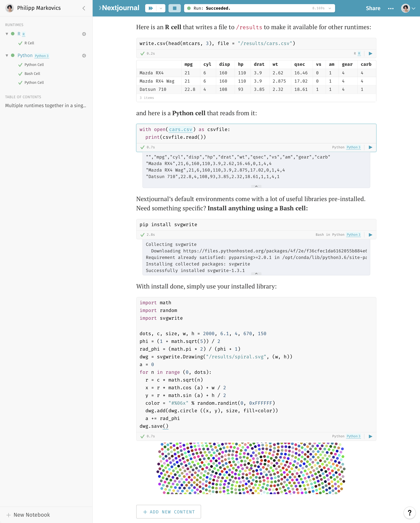Collapse the sidebar with the left chevron
Image resolution: width=420 pixels, height=523 pixels.
(84, 8)
